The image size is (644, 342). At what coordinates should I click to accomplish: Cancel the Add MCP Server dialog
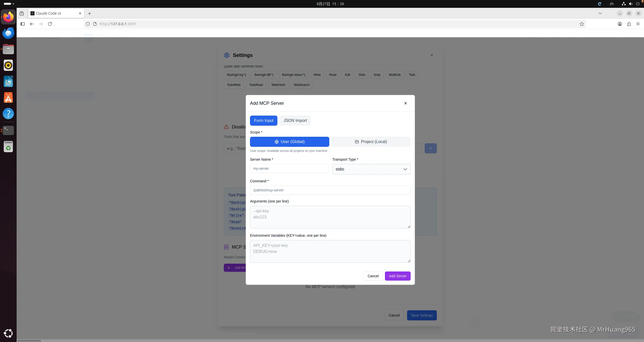coord(373,276)
